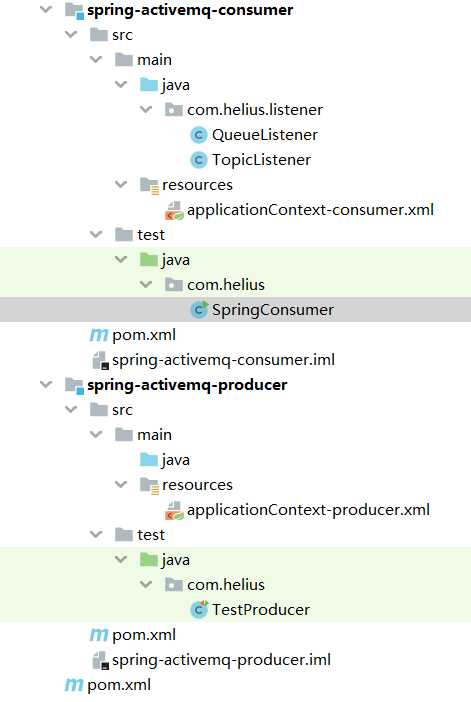Click the TestProducer test class icon
Image resolution: width=471 pixels, height=702 pixels.
(x=199, y=610)
